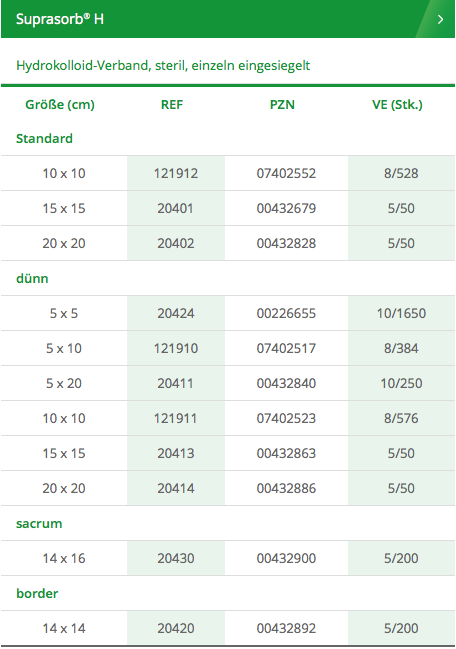Click PZN 07402552 in Standard section
The height and width of the screenshot is (649, 456).
[286, 173]
